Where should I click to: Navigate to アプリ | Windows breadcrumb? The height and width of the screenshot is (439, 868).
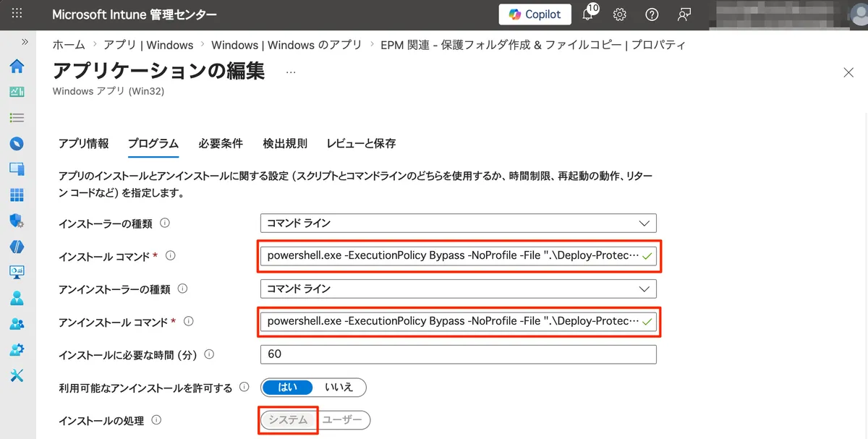click(x=148, y=45)
